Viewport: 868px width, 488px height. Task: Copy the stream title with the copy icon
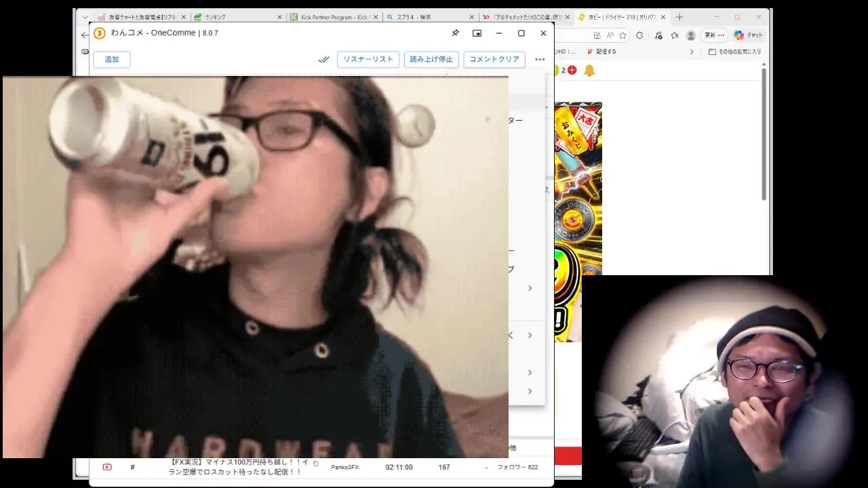315,463
